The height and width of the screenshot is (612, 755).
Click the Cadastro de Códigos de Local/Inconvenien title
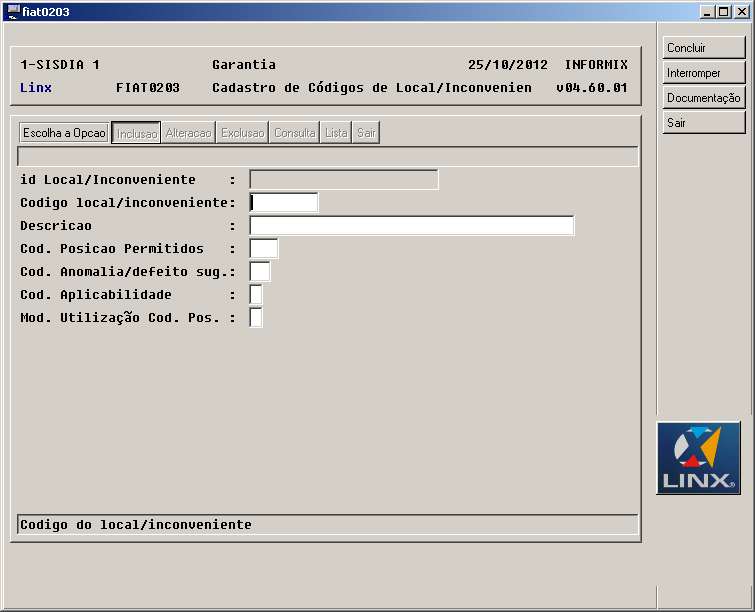click(372, 88)
